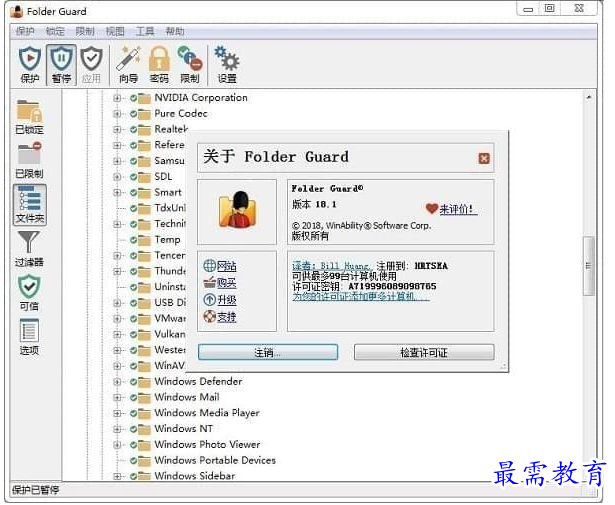Click the up-arrow icon beside 升级
Viewport: 615px width, 505px height.
click(x=209, y=300)
